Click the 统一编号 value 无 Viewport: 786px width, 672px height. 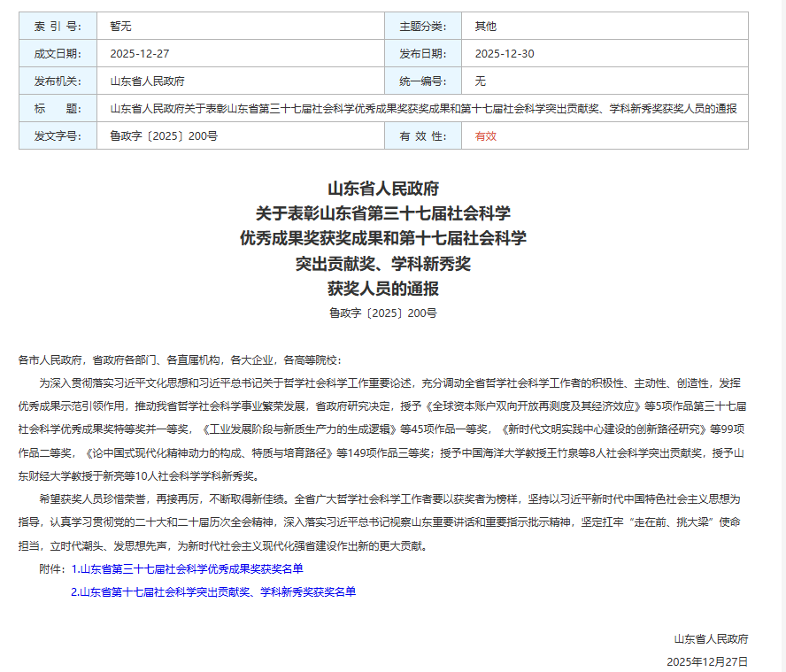pyautogui.click(x=481, y=81)
